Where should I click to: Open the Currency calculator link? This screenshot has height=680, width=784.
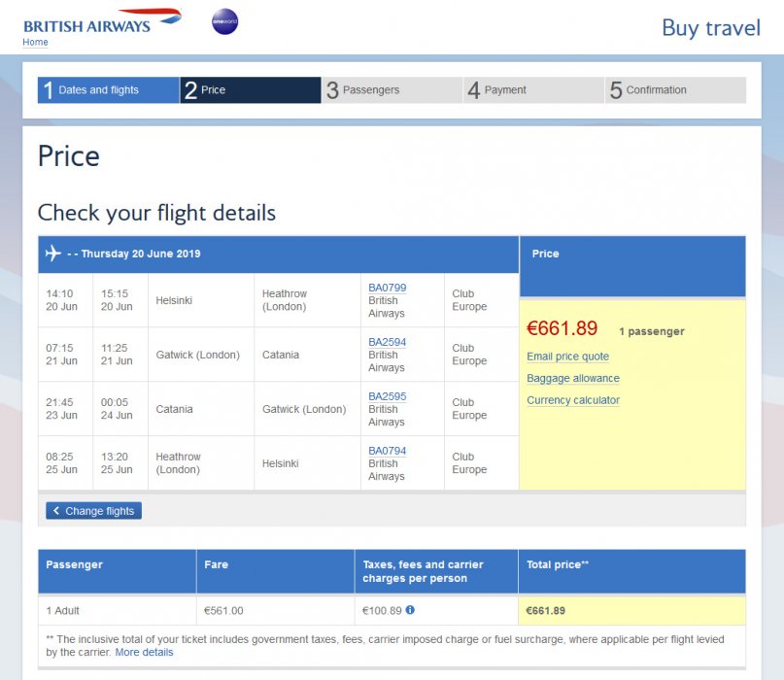click(573, 400)
